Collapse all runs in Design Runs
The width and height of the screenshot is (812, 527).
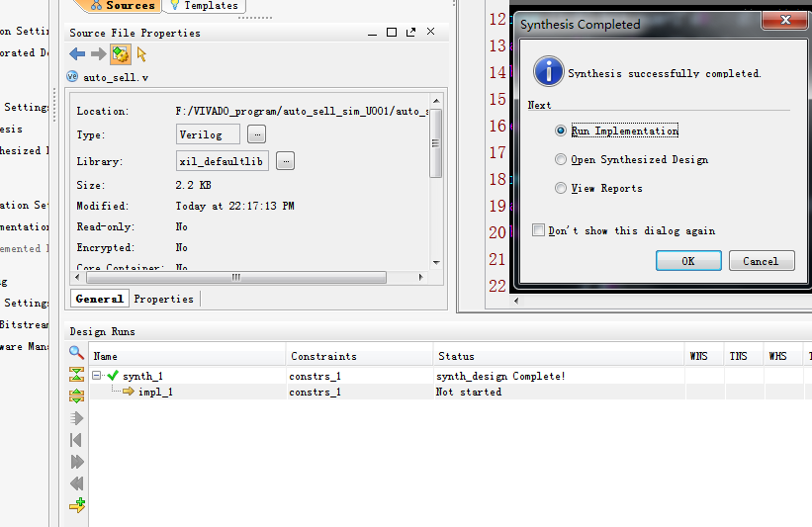tap(76, 375)
